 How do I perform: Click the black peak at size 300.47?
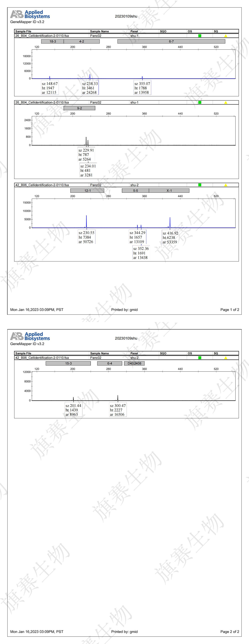118,398
